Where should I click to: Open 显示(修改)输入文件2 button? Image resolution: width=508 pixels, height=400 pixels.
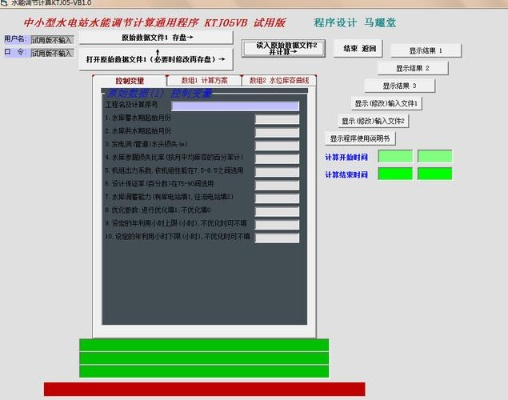coord(373,121)
